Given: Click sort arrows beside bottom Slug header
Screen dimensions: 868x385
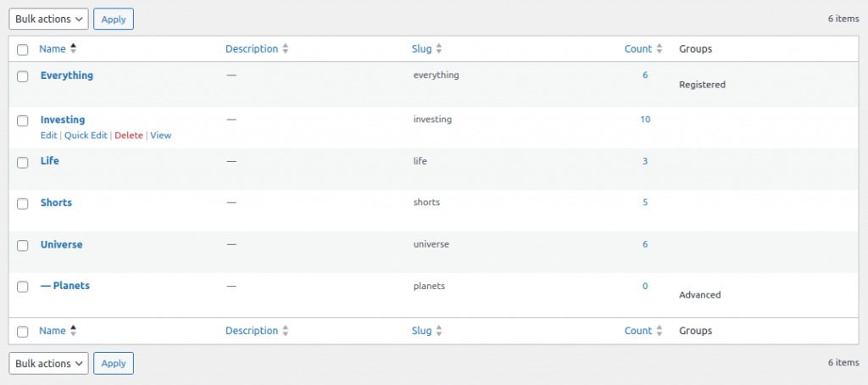Looking at the screenshot, I should tap(439, 331).
